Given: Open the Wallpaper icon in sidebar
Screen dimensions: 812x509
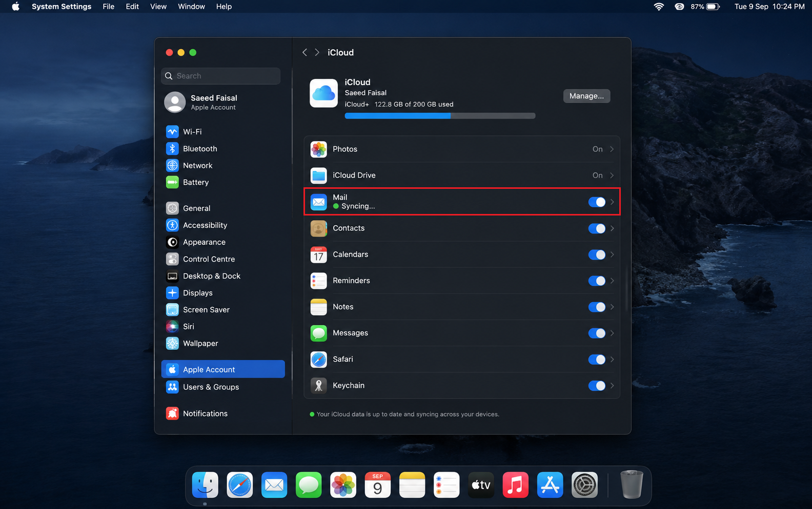Looking at the screenshot, I should tap(172, 343).
